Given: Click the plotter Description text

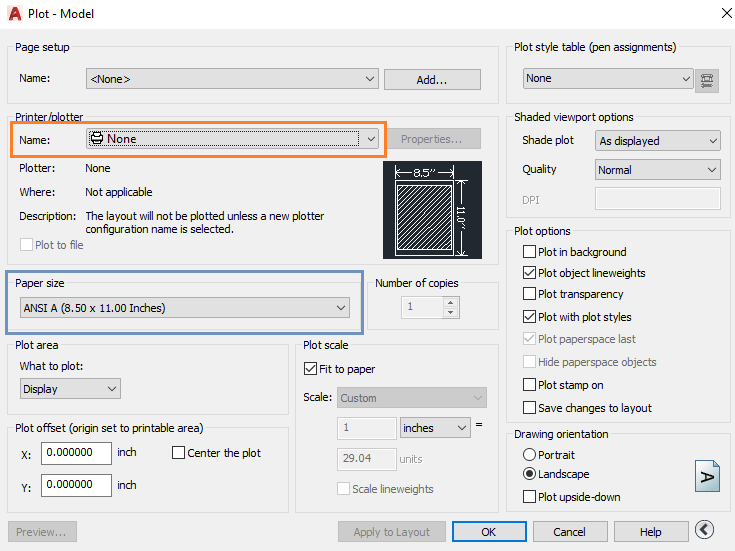Looking at the screenshot, I should click(x=204, y=223).
